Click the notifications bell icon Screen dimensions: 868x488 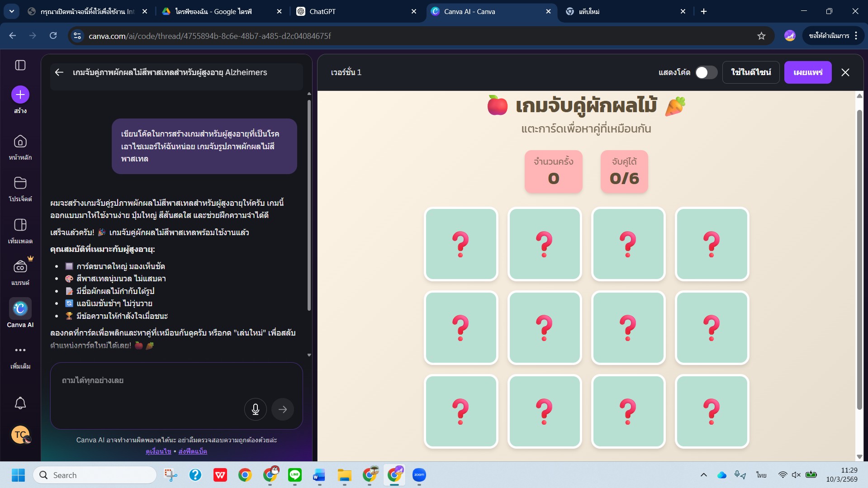pos(20,403)
